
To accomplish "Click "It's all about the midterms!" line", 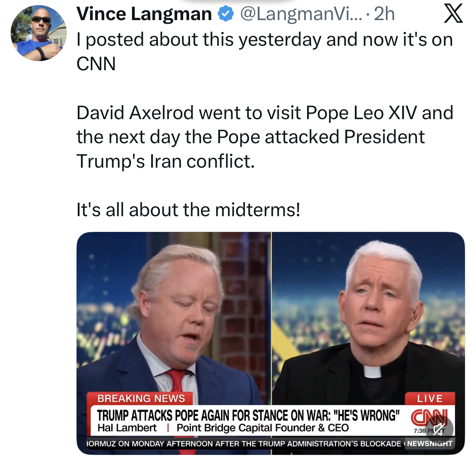I will click(189, 209).
